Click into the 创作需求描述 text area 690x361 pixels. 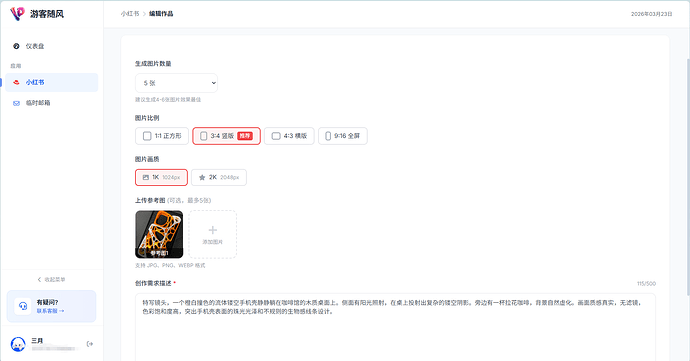click(395, 327)
